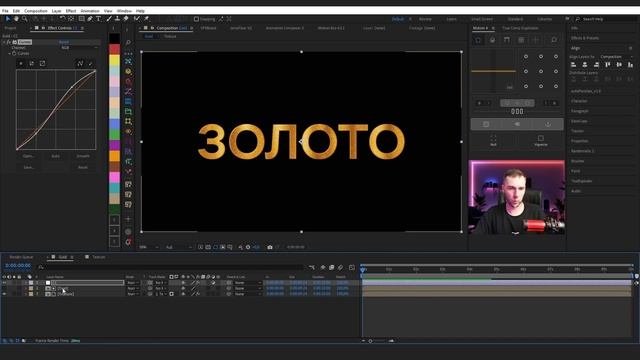Click the search magnifier icon in Motion panel

[554, 40]
